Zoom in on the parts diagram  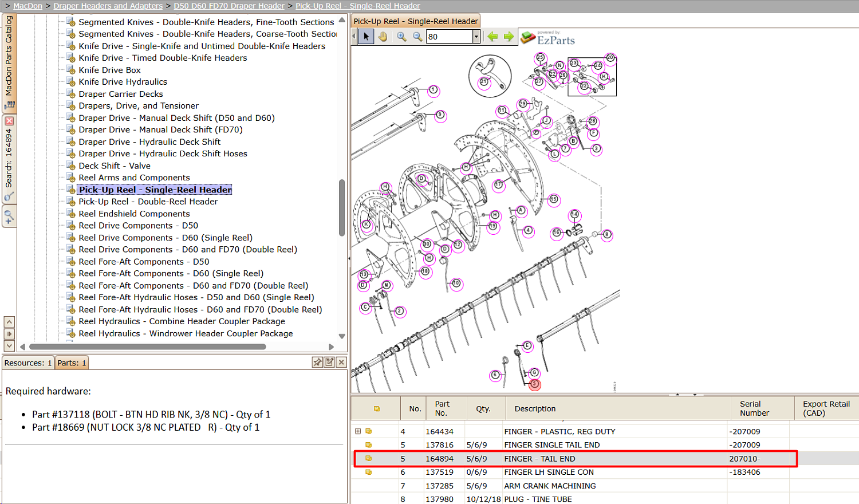401,37
